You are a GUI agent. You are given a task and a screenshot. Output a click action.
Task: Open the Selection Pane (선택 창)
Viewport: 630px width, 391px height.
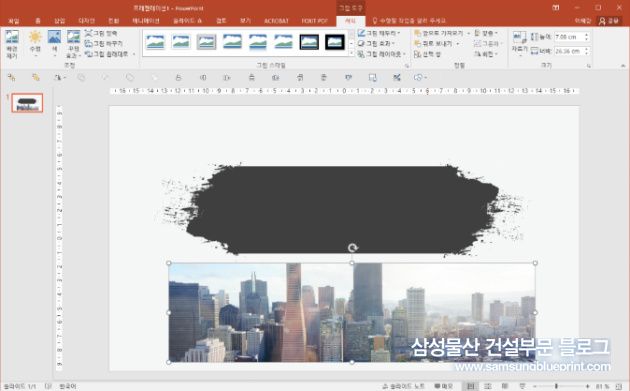tap(428, 54)
